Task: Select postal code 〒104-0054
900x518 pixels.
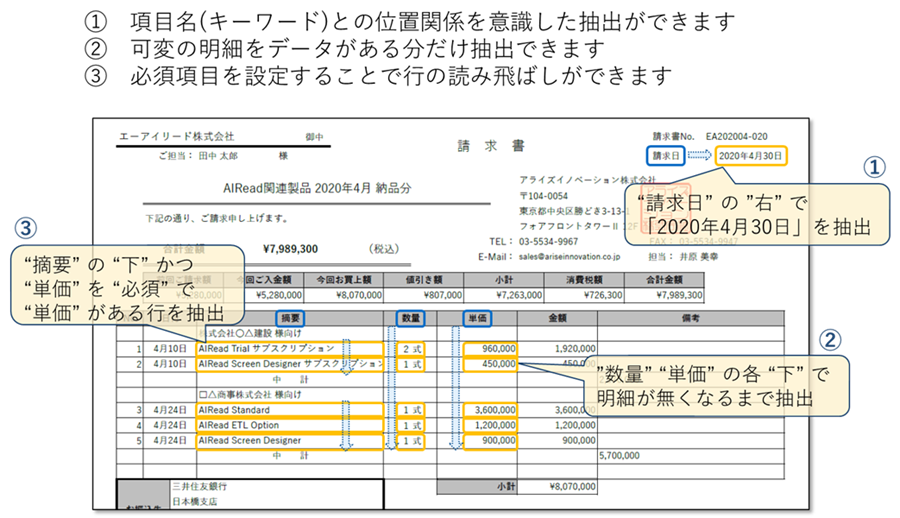Action: (x=544, y=196)
